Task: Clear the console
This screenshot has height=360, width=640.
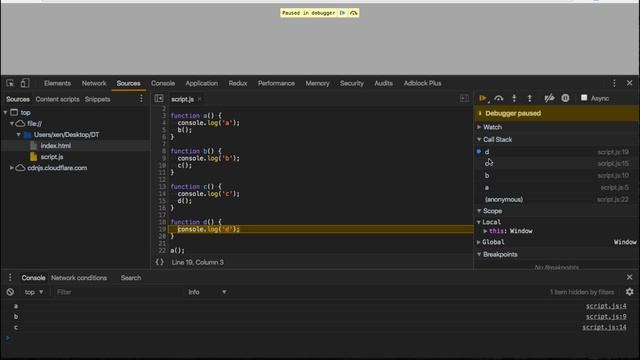Action: [x=10, y=292]
